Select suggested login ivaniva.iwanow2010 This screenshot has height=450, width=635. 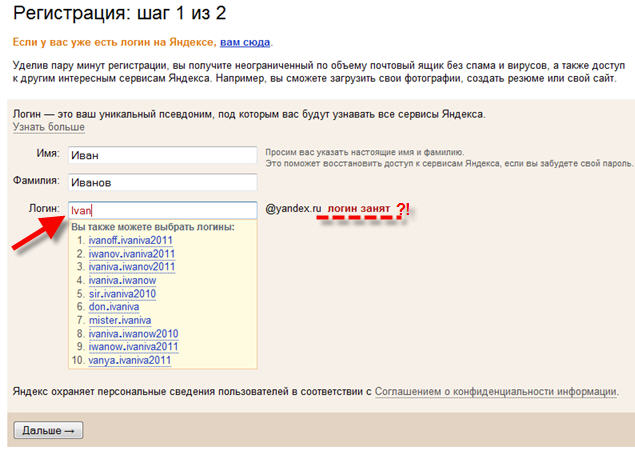133,333
